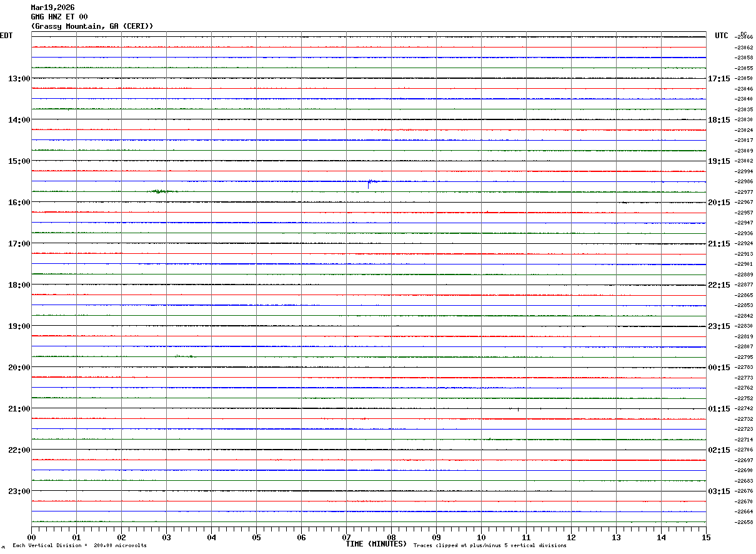Image resolution: width=756 pixels, height=554 pixels.
Task: Select the 16:00 EDT hour label
Action: 19,203
